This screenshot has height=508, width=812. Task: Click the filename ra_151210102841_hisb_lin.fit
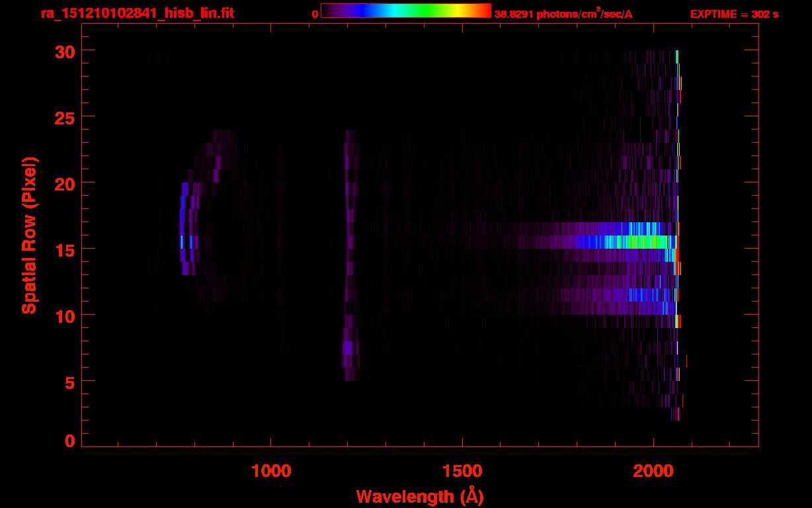coord(137,13)
